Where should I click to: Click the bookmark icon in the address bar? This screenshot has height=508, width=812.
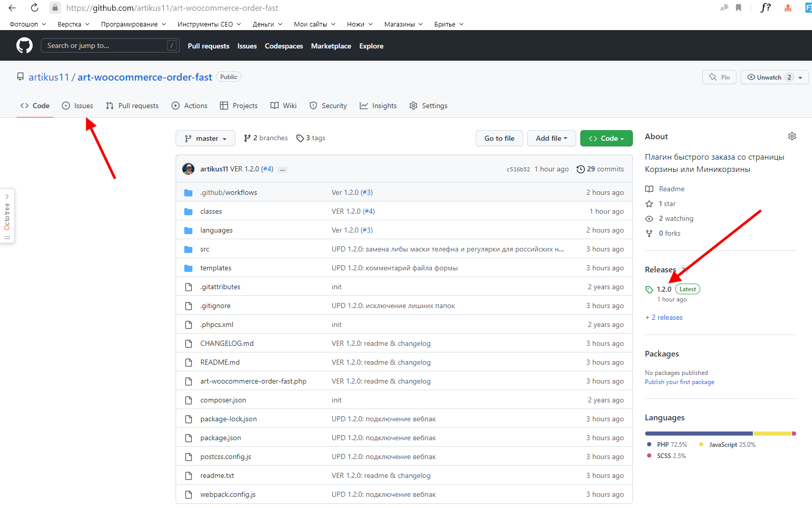pyautogui.click(x=739, y=8)
